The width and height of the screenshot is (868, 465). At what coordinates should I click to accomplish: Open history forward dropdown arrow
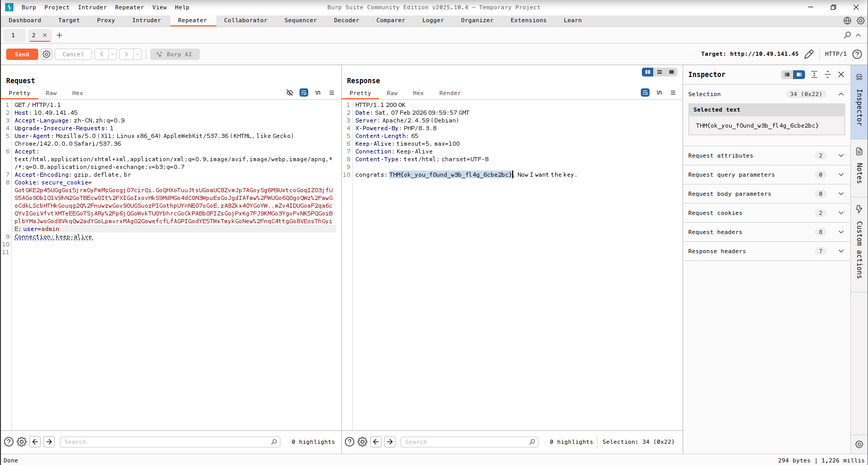[137, 54]
